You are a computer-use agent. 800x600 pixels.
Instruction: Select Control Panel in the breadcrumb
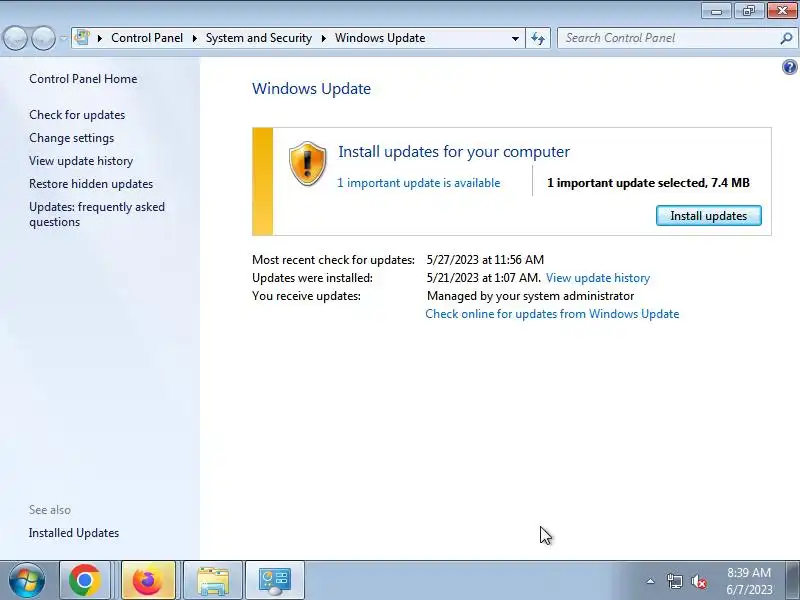pyautogui.click(x=147, y=38)
